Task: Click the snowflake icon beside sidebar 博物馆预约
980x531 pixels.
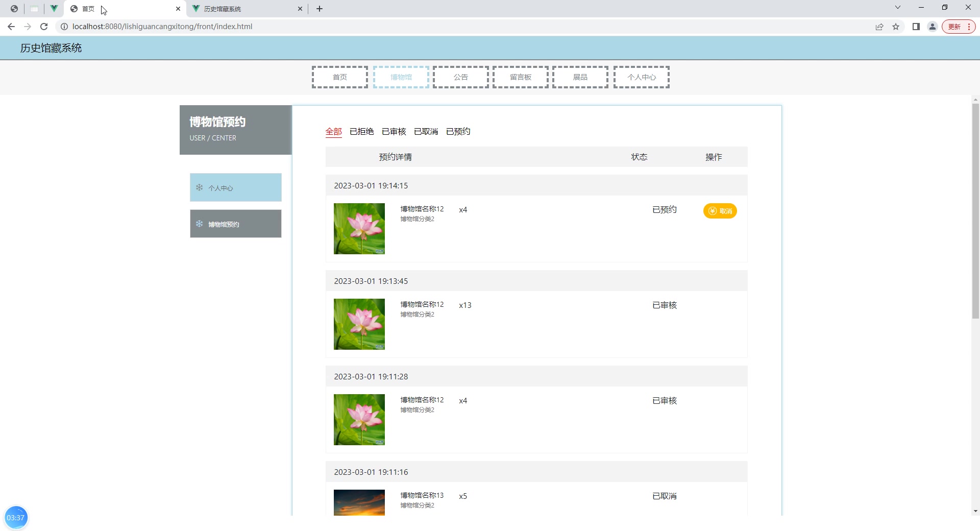Action: [x=200, y=224]
